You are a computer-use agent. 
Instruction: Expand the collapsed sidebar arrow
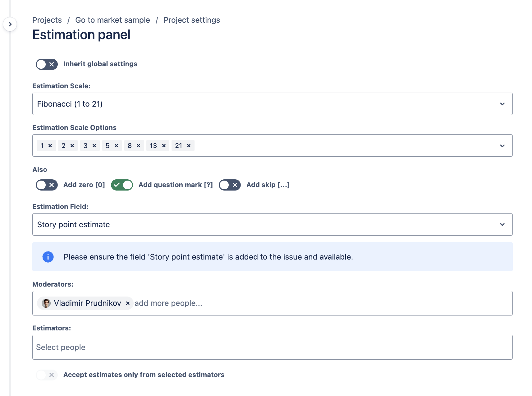click(10, 24)
